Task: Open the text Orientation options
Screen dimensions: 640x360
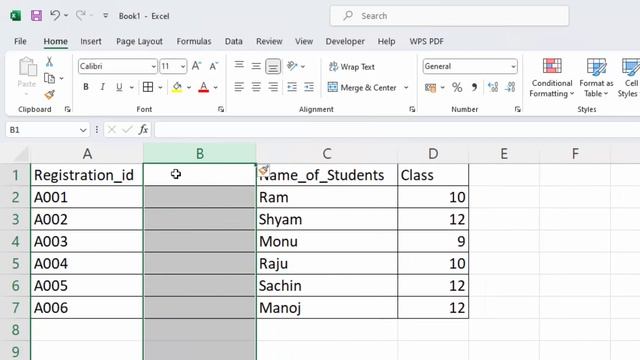Action: click(292, 66)
